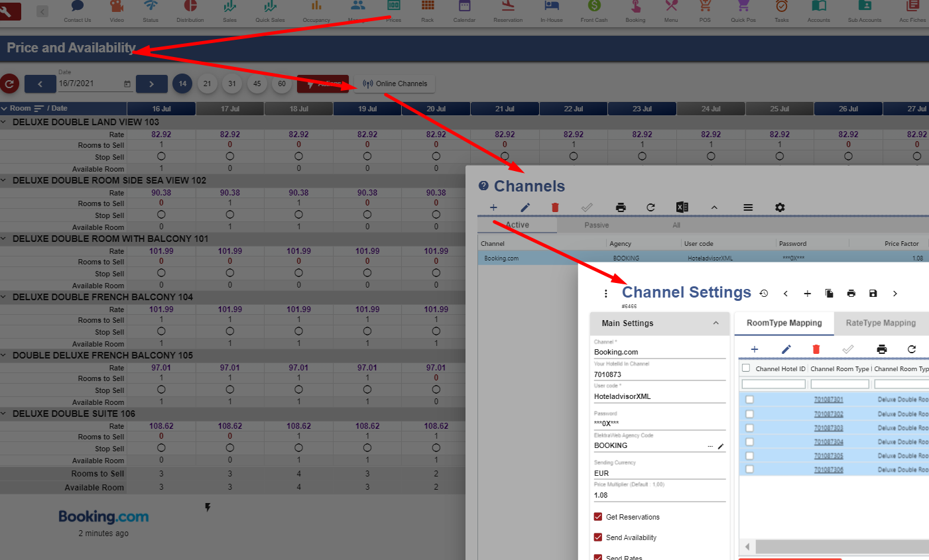Image resolution: width=929 pixels, height=560 pixels.
Task: Toggle Stop Sell for Deluxe Land View 16 Jul
Action: click(x=161, y=156)
